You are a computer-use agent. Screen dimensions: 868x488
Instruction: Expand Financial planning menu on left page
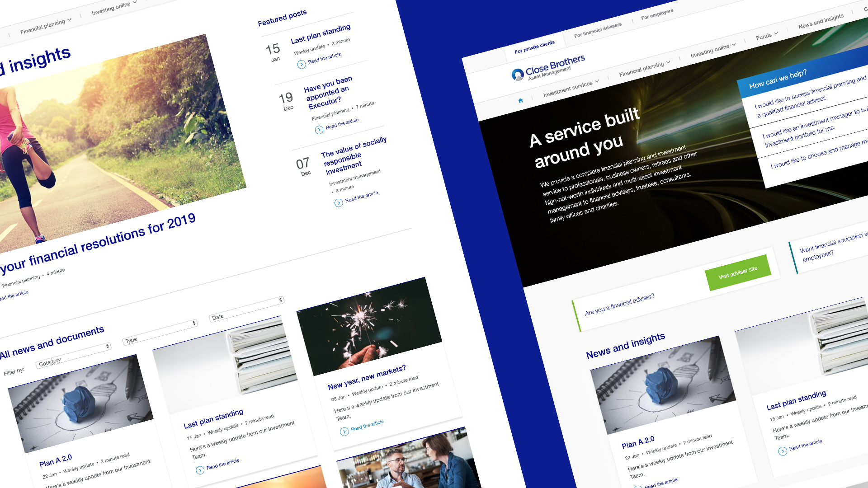[46, 26]
